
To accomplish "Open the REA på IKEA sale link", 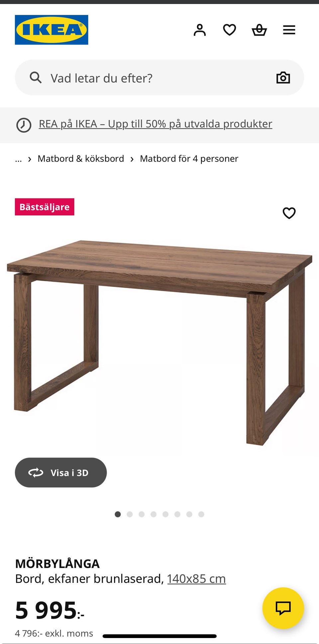I will pyautogui.click(x=156, y=124).
